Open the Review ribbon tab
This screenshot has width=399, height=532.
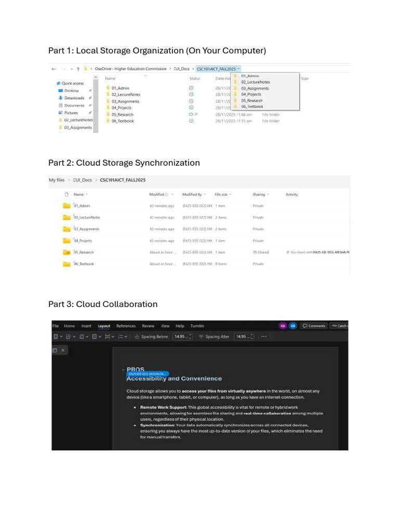pyautogui.click(x=148, y=326)
